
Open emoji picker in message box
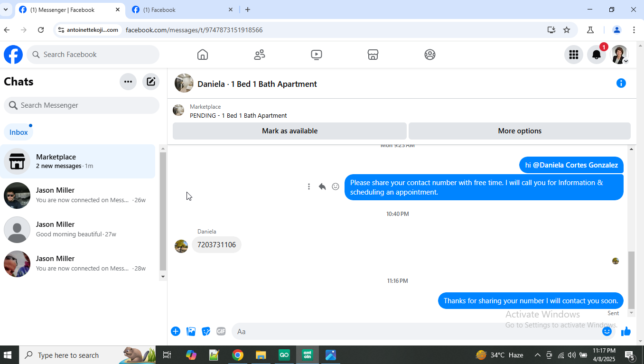pyautogui.click(x=607, y=331)
